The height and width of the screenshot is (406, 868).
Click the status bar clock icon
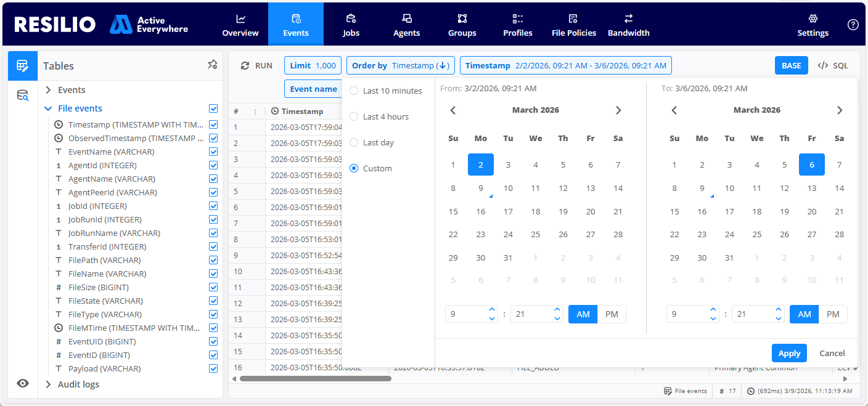coord(751,391)
